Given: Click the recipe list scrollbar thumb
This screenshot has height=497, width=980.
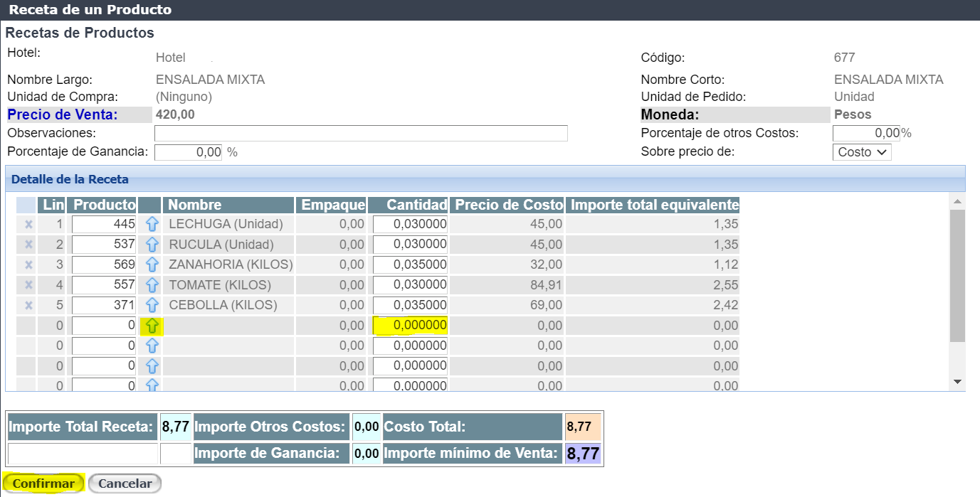Looking at the screenshot, I should (957, 277).
